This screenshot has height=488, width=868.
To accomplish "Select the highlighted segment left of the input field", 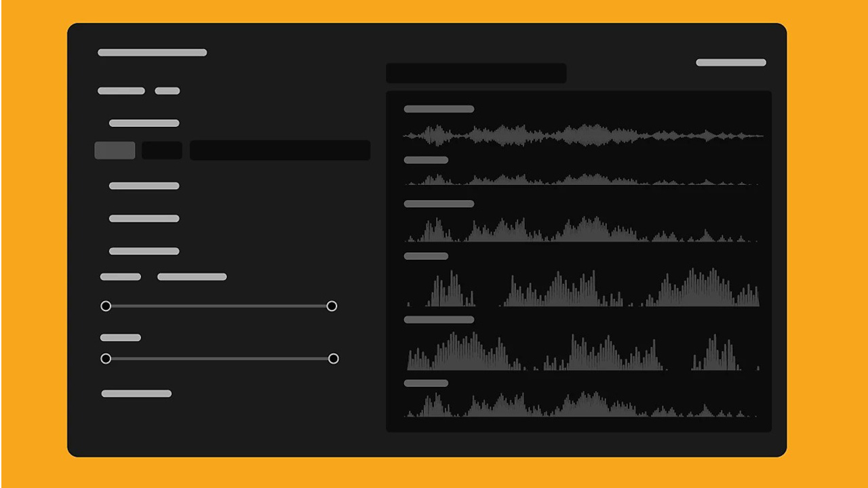I will tap(114, 150).
